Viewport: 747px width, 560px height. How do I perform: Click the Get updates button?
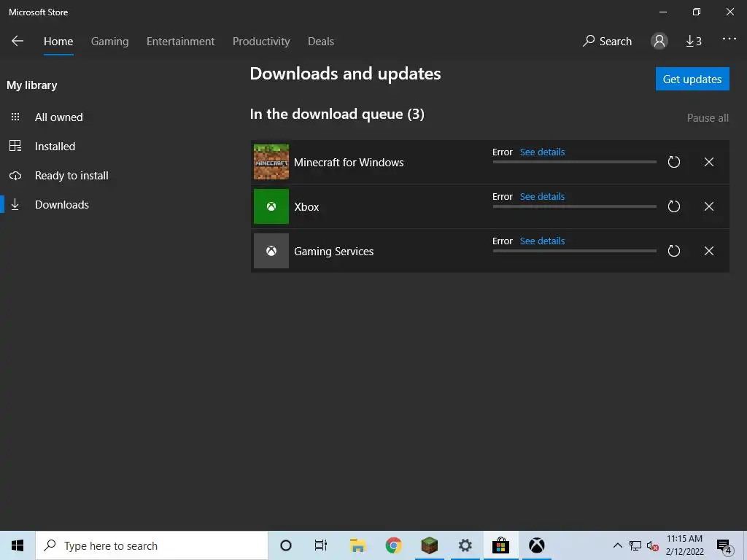click(692, 79)
